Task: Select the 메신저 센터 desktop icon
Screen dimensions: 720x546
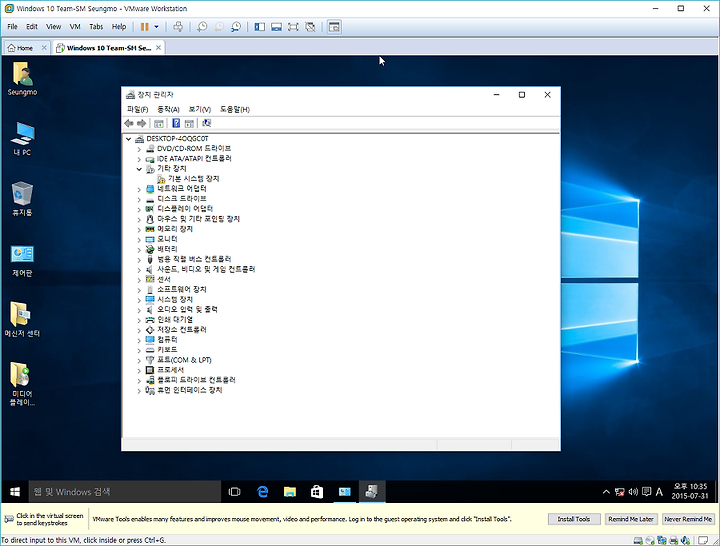Action: [22, 320]
